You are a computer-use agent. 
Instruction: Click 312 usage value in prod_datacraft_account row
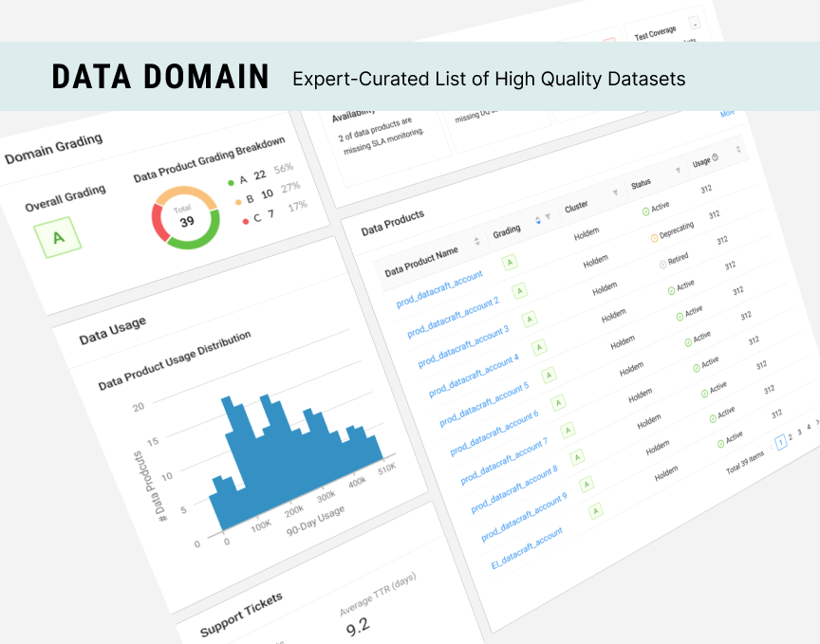point(706,189)
